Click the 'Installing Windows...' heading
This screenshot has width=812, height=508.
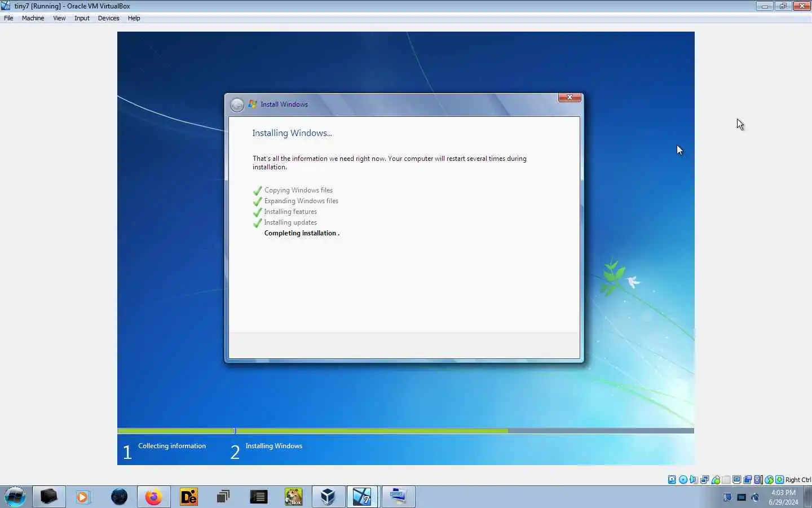tap(292, 133)
